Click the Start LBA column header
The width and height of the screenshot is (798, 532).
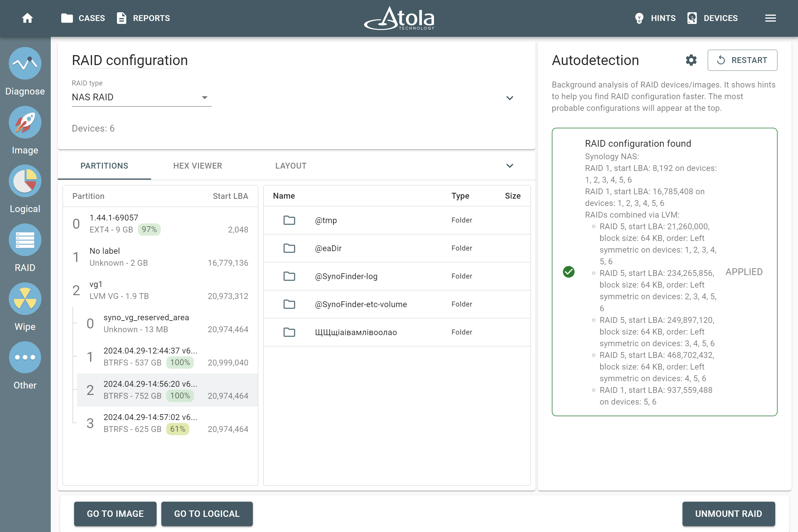pyautogui.click(x=230, y=196)
